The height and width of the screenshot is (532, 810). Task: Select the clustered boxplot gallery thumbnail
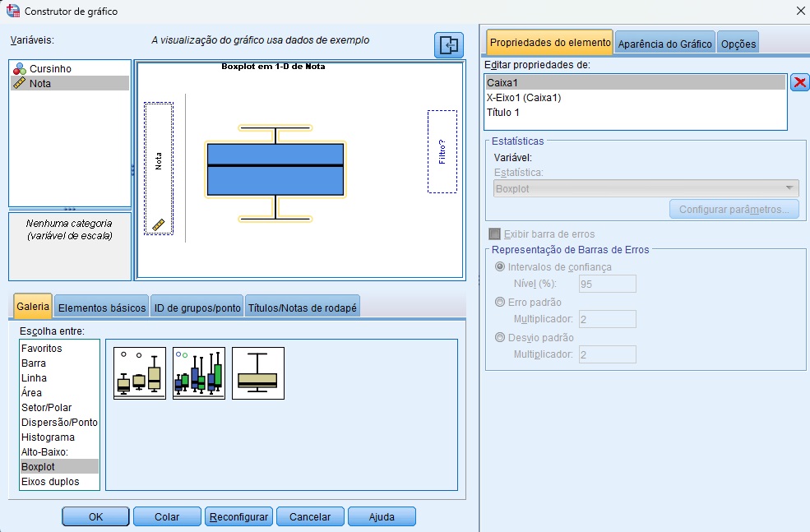tap(199, 373)
